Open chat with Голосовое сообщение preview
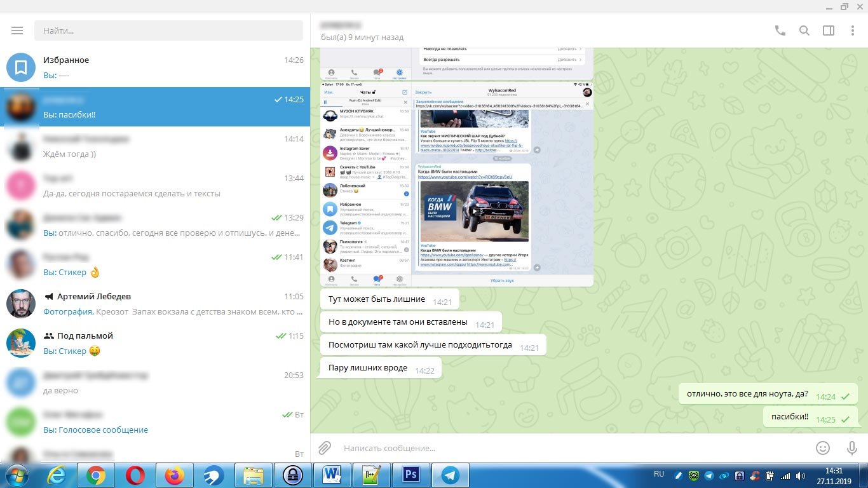 pos(155,422)
